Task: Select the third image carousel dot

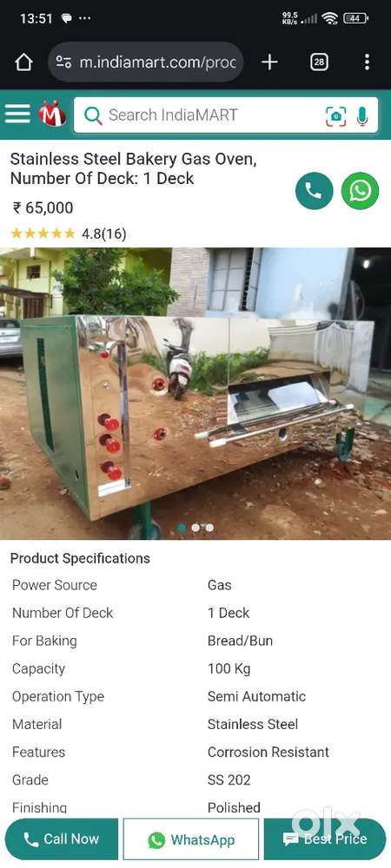Action: [x=209, y=528]
